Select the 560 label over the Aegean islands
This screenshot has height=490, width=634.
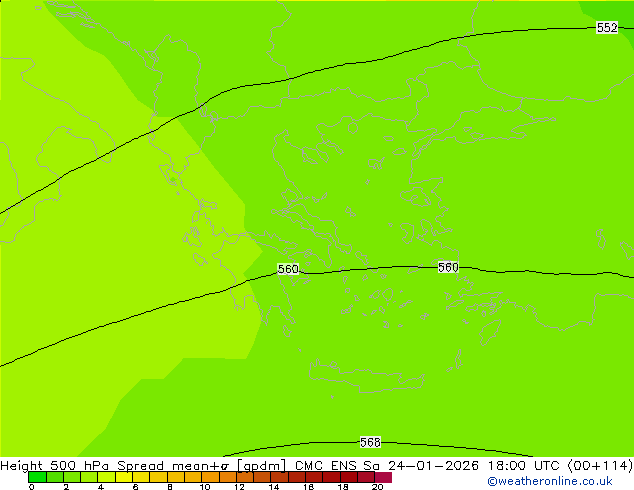[x=448, y=267]
